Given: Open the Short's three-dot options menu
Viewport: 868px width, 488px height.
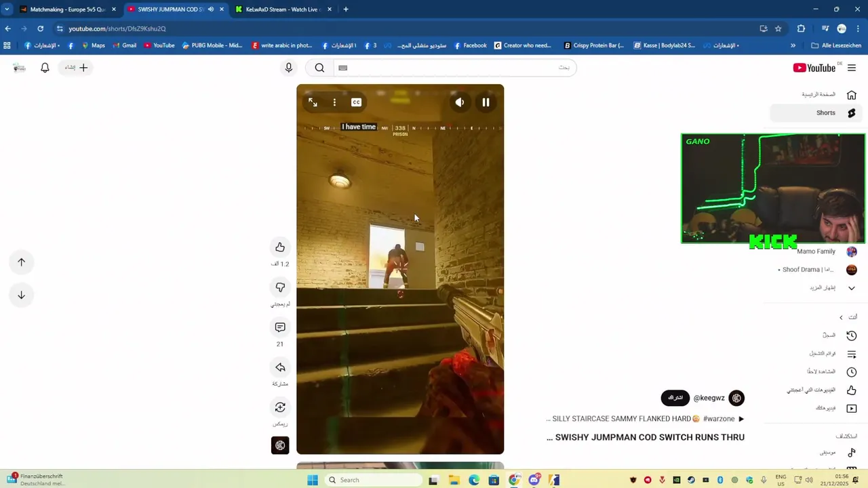Looking at the screenshot, I should (x=334, y=102).
